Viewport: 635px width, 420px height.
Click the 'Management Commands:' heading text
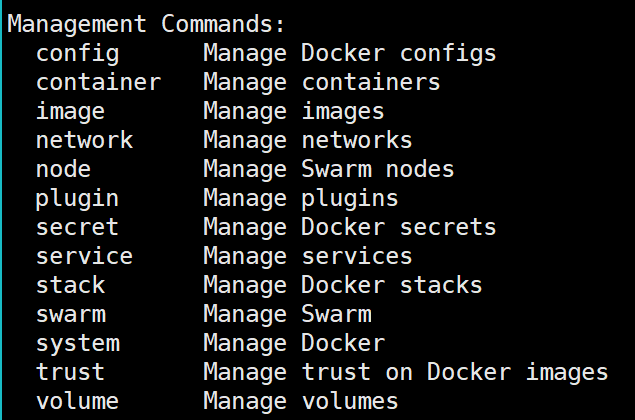pos(145,24)
